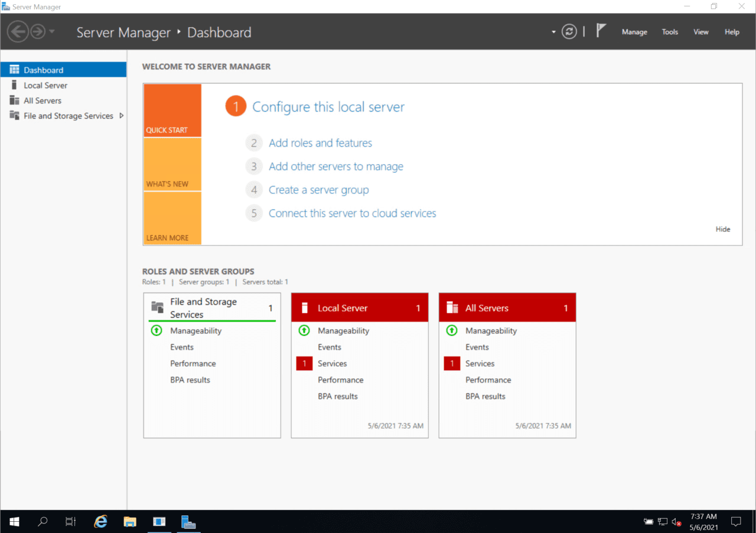Viewport: 756px width, 533px height.
Task: Open the dropdown arrow beside Refresh
Action: pyautogui.click(x=553, y=32)
